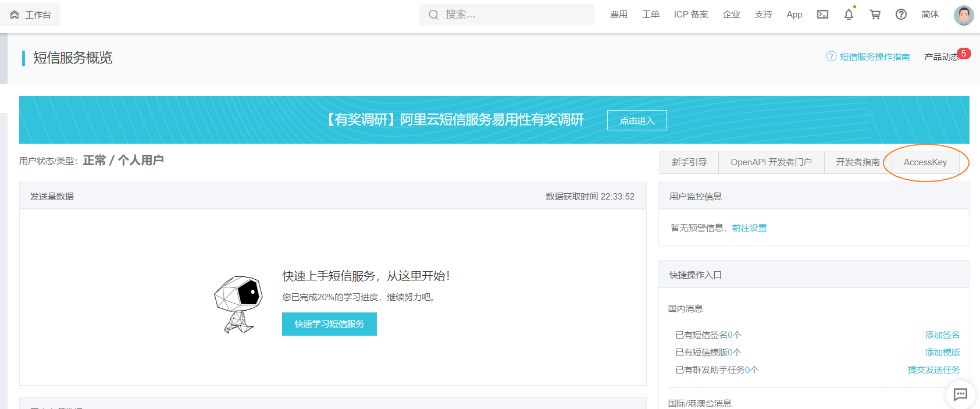Click the 前往设置 link
This screenshot has height=409, width=980.
[749, 228]
